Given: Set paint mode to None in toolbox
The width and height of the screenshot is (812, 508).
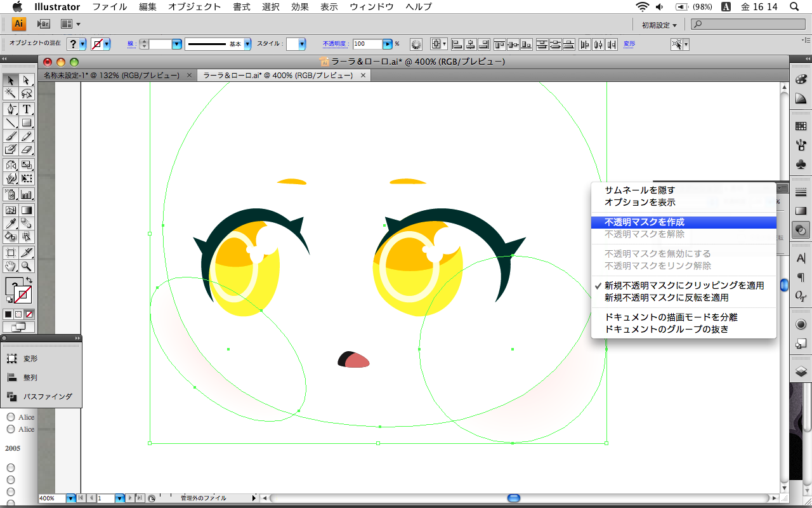Looking at the screenshot, I should 29,314.
